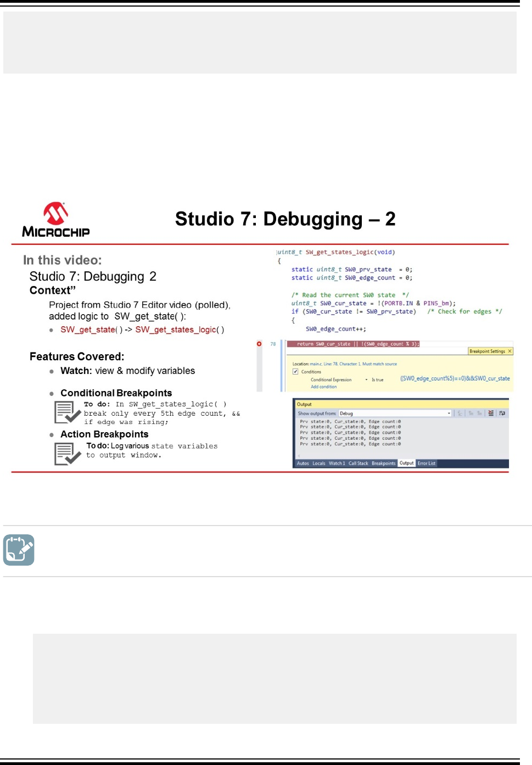Click the checklist icon under Action Breakpoints

point(68,454)
